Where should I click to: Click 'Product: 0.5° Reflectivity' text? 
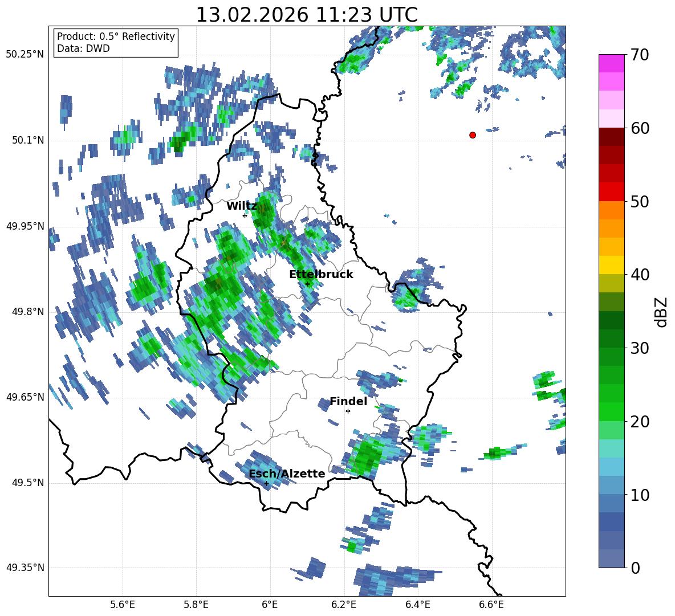click(x=116, y=36)
